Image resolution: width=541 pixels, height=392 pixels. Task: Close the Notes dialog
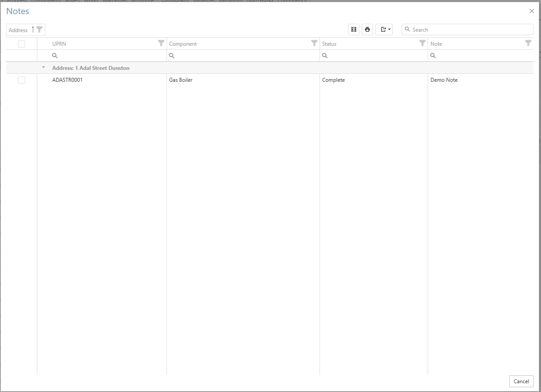coord(532,11)
